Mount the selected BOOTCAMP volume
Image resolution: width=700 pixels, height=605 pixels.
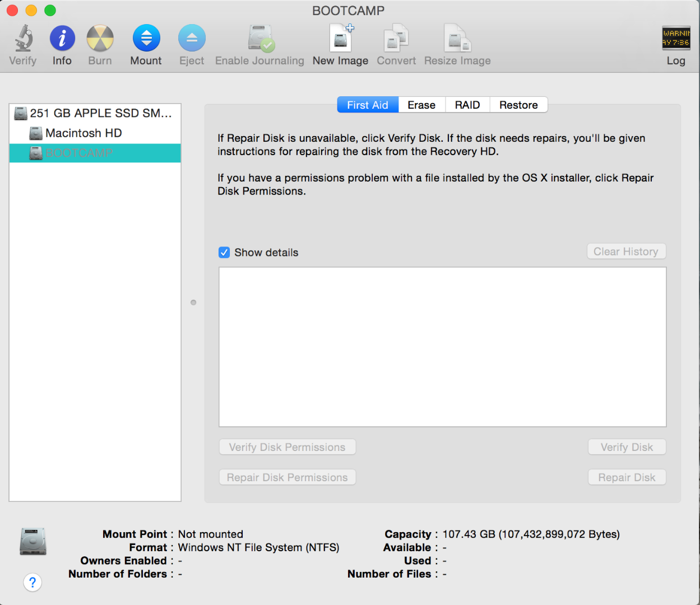pos(146,38)
